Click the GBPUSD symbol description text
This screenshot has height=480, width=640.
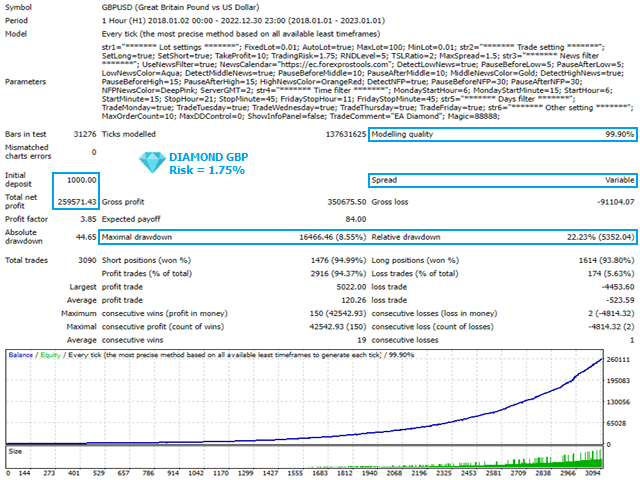coord(180,7)
